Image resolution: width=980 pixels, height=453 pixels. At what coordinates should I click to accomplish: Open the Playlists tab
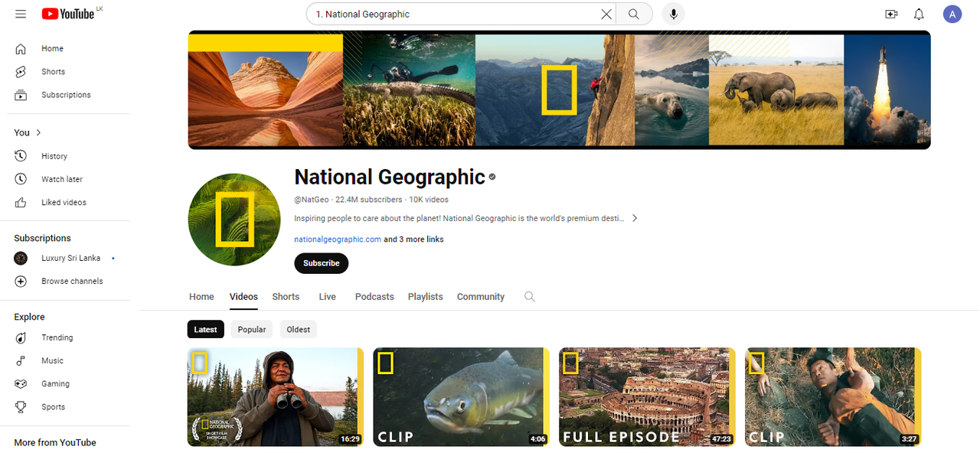(425, 297)
